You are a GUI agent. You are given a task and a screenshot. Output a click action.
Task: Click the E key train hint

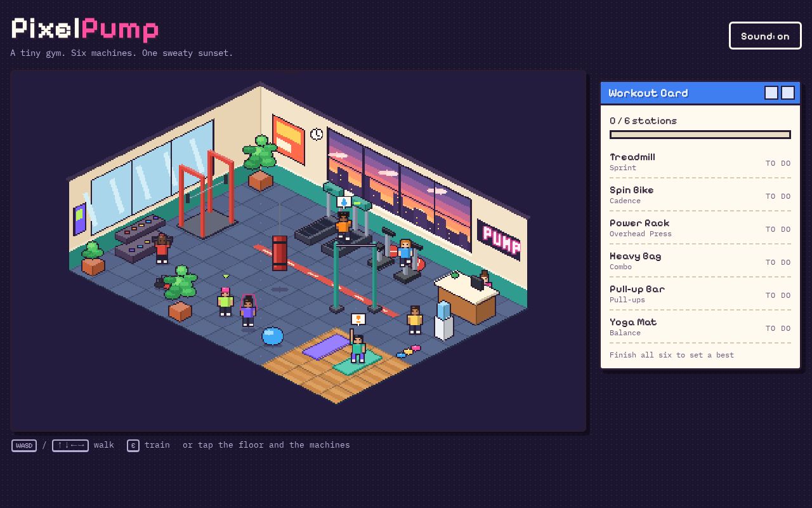coord(133,445)
